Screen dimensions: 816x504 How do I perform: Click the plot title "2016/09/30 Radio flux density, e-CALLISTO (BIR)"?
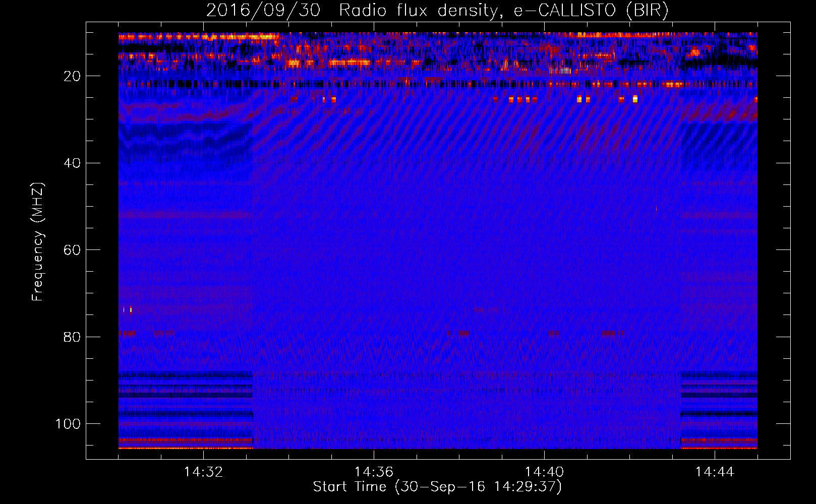pos(437,11)
